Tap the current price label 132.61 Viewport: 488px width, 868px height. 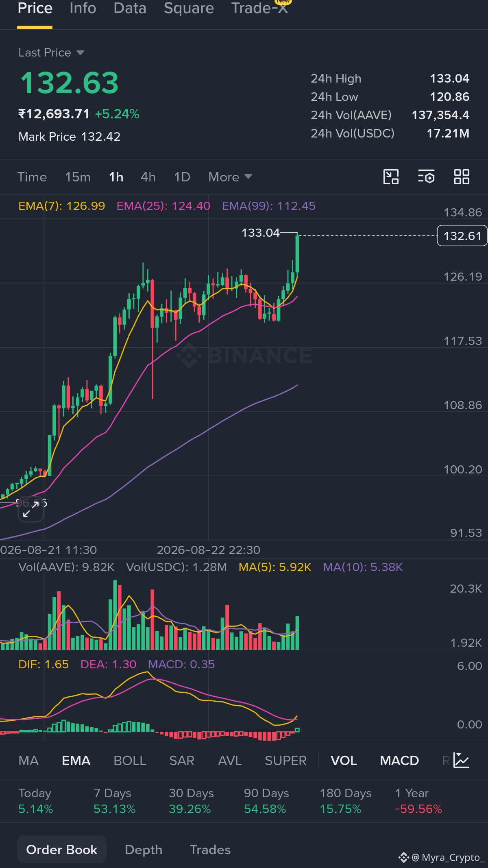tap(462, 236)
